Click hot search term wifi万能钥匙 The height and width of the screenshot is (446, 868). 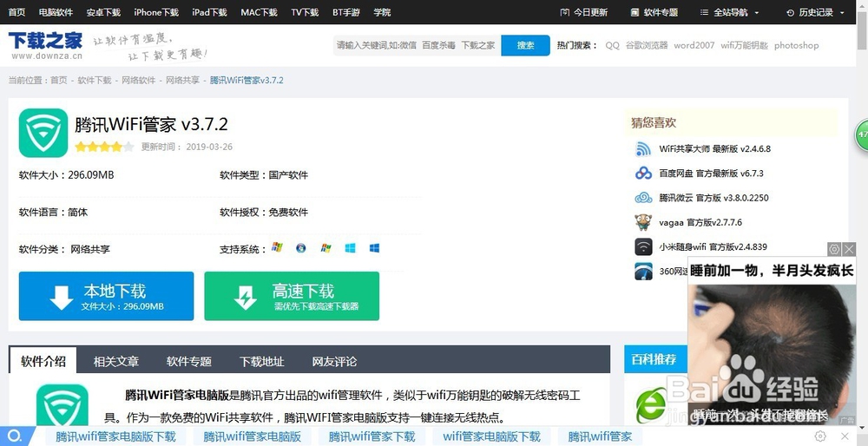(744, 45)
